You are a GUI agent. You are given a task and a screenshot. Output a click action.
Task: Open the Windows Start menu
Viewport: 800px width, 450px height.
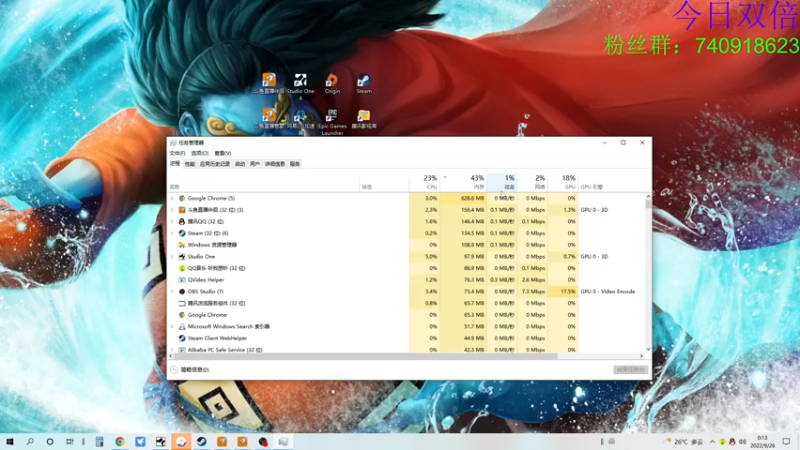point(10,442)
